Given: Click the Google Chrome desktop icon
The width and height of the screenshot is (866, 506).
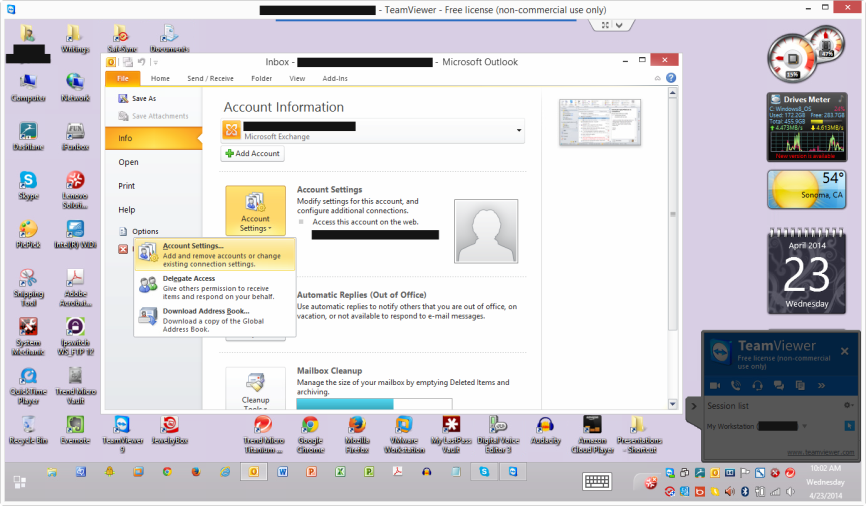Looking at the screenshot, I should tap(310, 426).
